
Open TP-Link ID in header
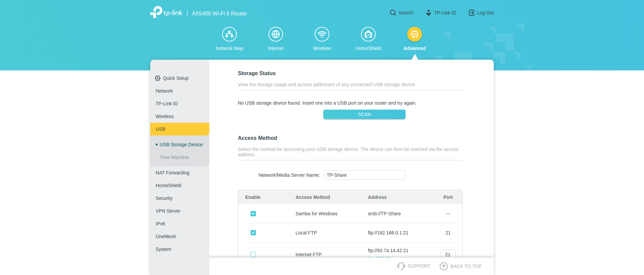coord(441,13)
